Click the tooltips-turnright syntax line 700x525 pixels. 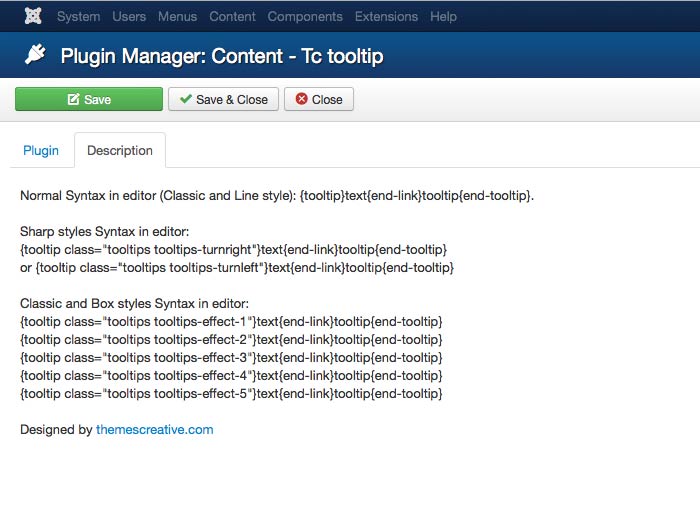tap(233, 249)
